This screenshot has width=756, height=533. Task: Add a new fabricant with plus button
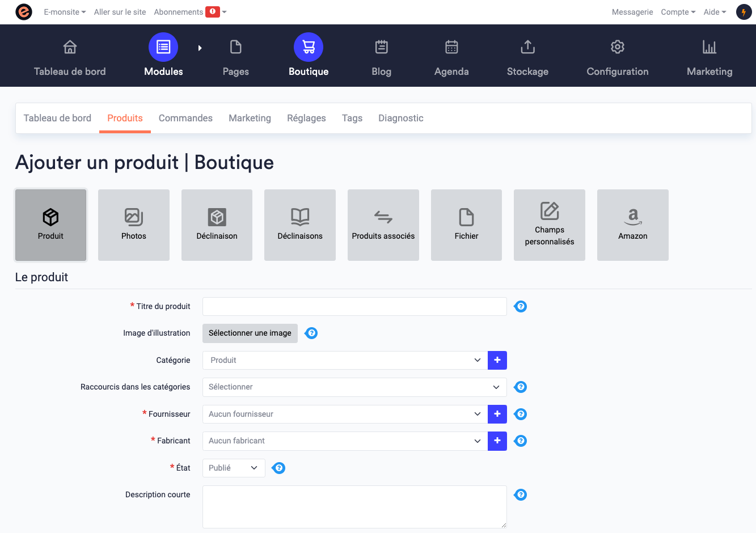[x=497, y=441]
